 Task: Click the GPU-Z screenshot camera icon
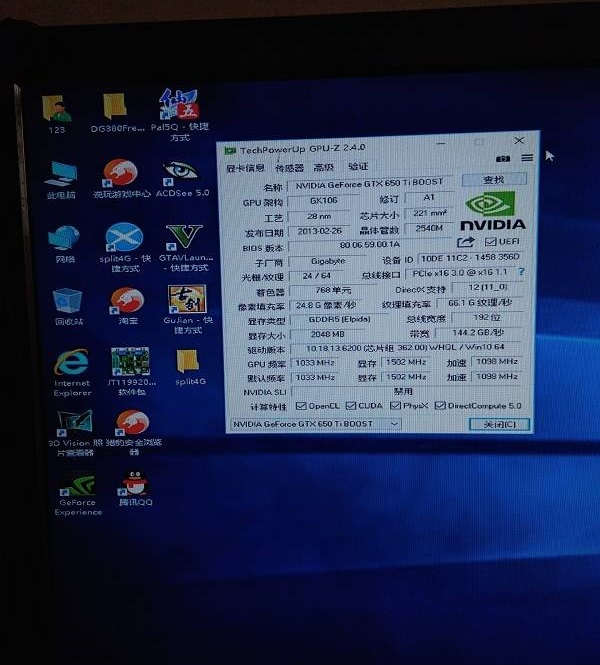503,159
